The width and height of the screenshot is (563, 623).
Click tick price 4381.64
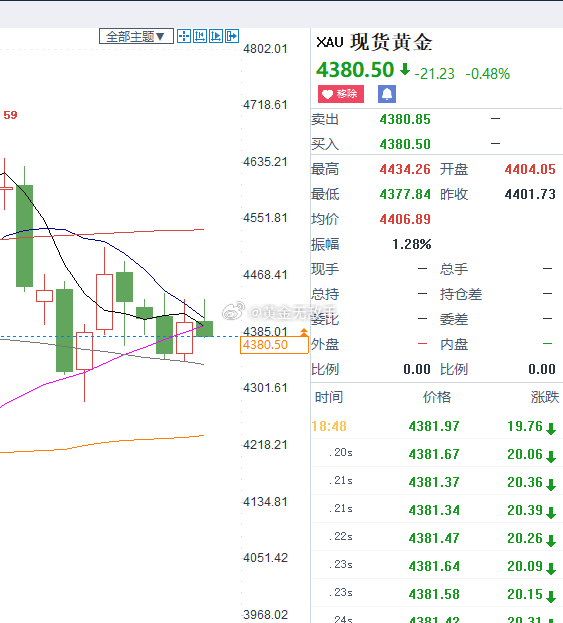pyautogui.click(x=434, y=566)
